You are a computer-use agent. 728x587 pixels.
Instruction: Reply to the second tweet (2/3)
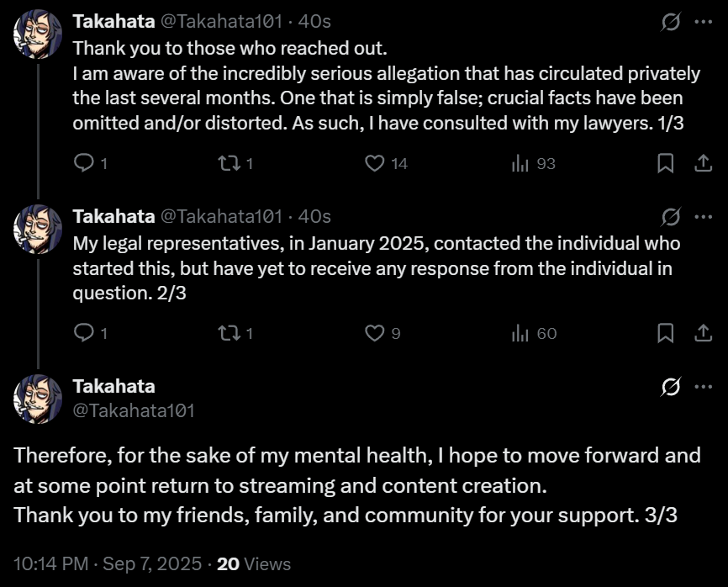84,333
